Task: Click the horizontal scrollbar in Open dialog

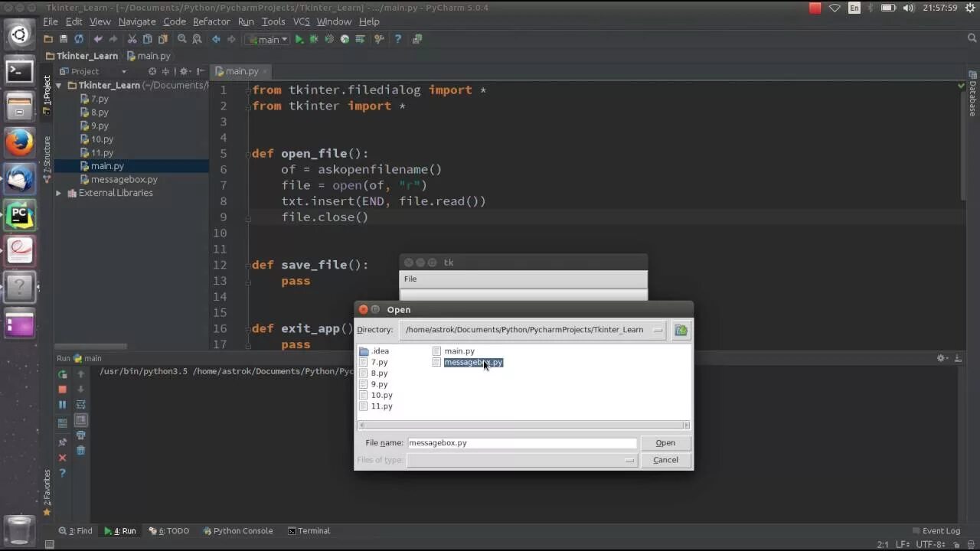Action: coord(524,425)
